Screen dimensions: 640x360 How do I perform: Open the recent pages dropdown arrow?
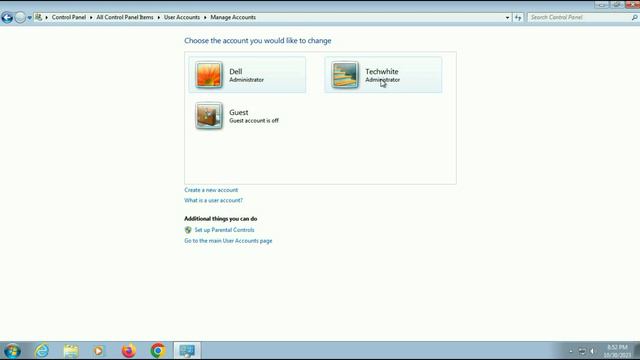coord(29,18)
